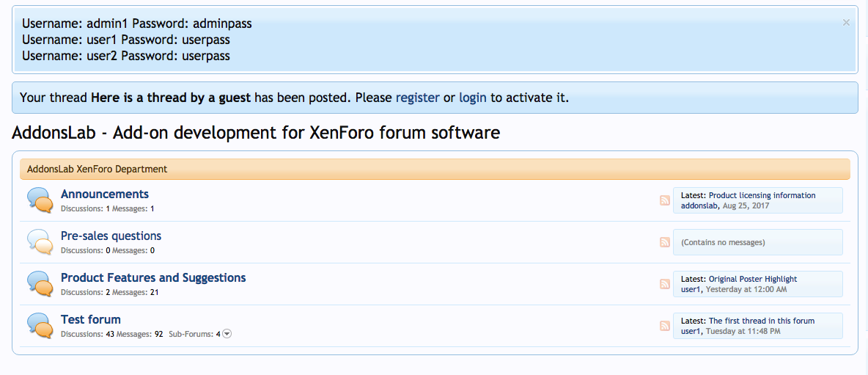The image size is (868, 375).
Task: Click the Product Features and Suggestions bubble icon
Action: coord(40,283)
